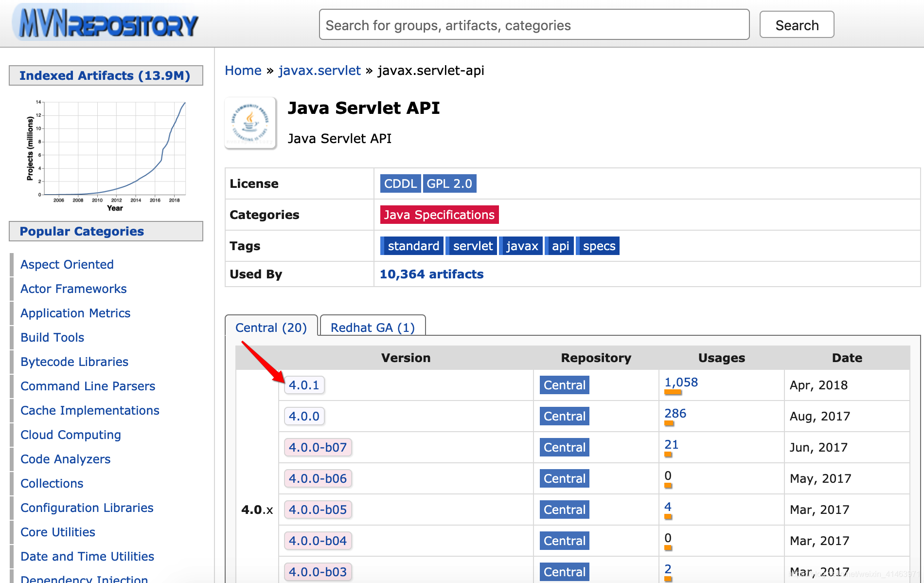Select the javax tag
The width and height of the screenshot is (924, 583).
[x=521, y=246]
